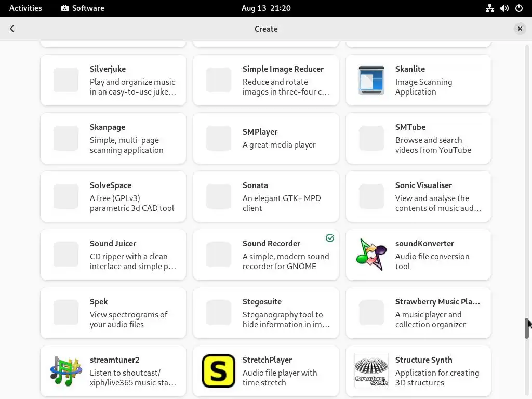Viewport: 532px width, 399px height.
Task: Open the clock Aug 13 21:20 menu
Action: point(266,8)
